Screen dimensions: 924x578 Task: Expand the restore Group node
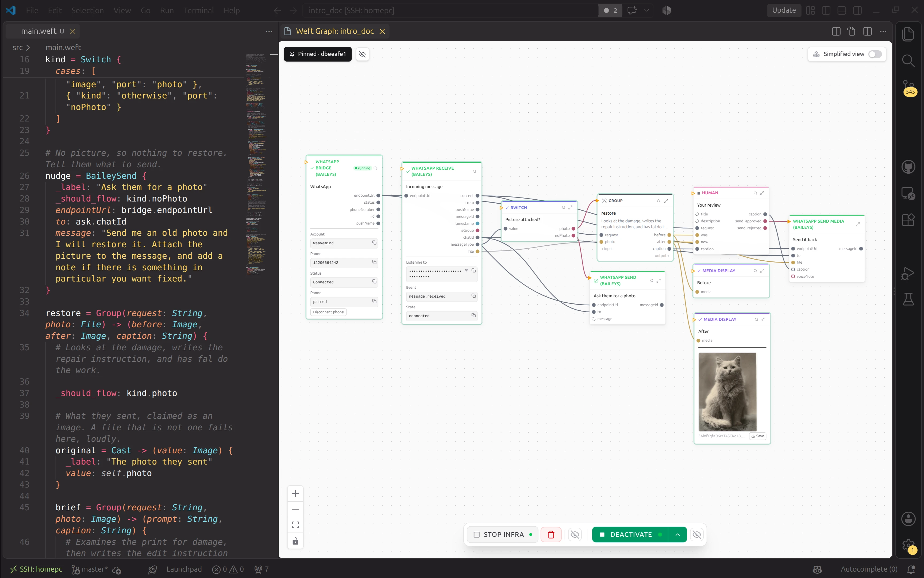click(x=665, y=201)
